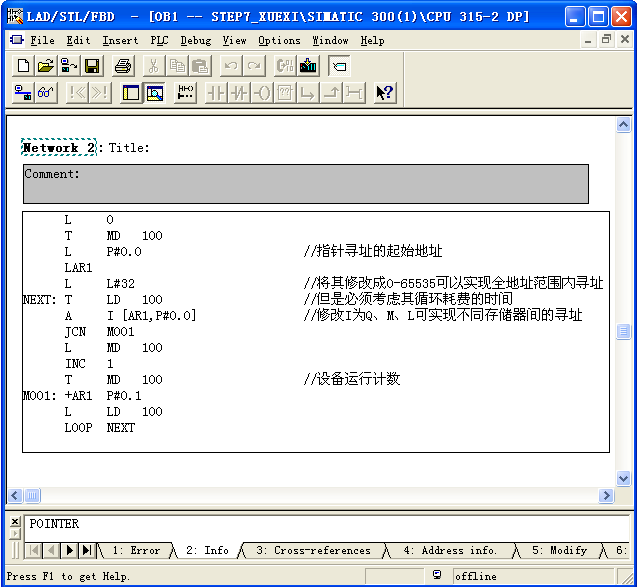637x587 pixels.
Task: Save the block with the floppy icon
Action: [x=92, y=66]
